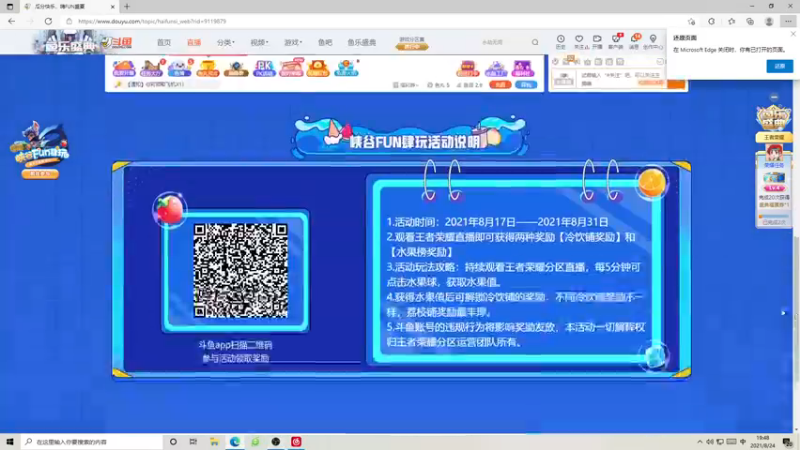This screenshot has height=450, width=800.
Task: Click the gold in-progress competition badge in the navbar
Action: click(x=412, y=46)
